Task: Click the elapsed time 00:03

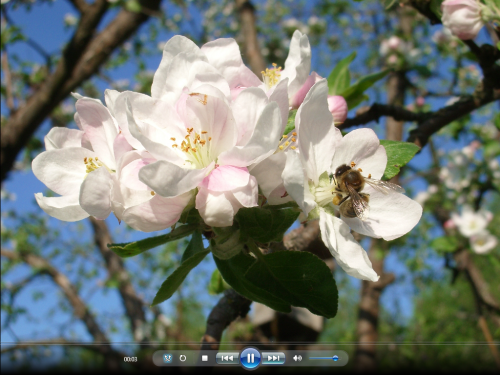Action: click(130, 359)
